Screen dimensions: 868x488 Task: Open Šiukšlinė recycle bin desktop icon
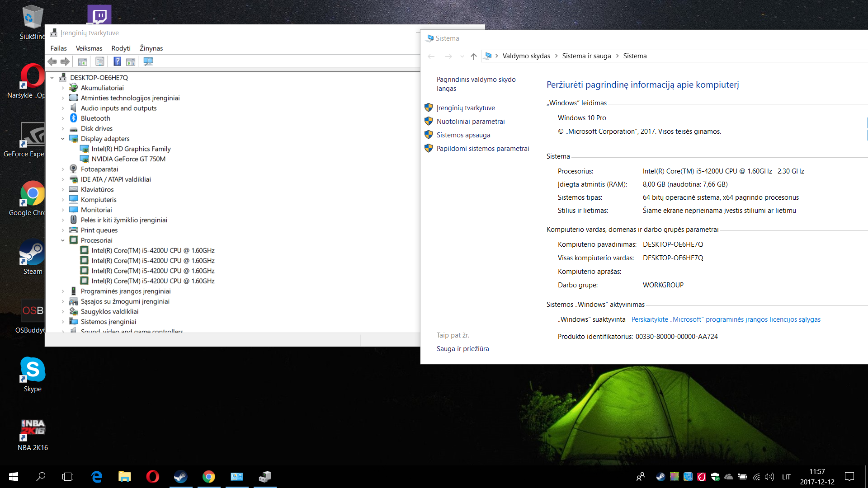coord(33,23)
